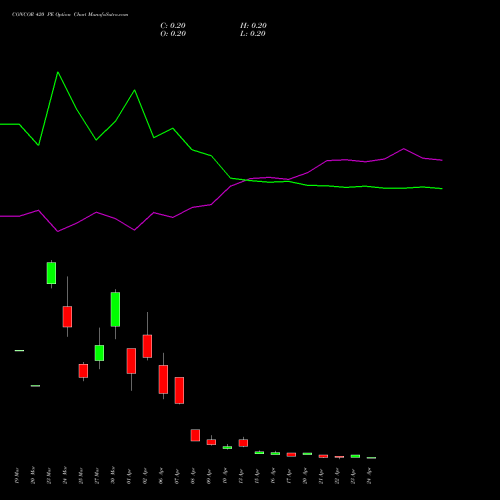This screenshot has height=500, width=500.
Task: Click the 22 Apr date label
Action: (x=337, y=476)
